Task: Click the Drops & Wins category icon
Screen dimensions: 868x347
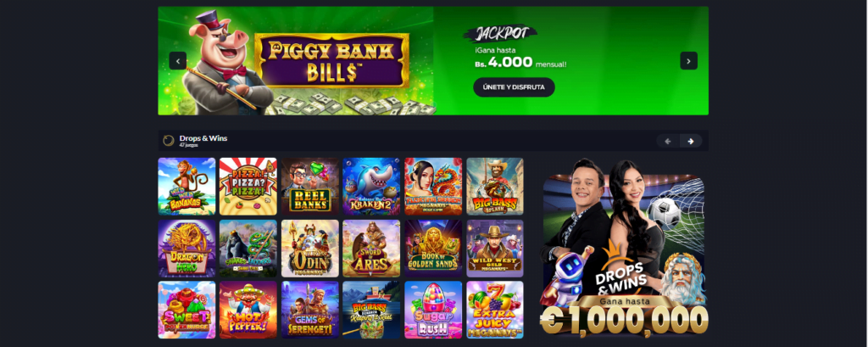Action: pyautogui.click(x=169, y=140)
